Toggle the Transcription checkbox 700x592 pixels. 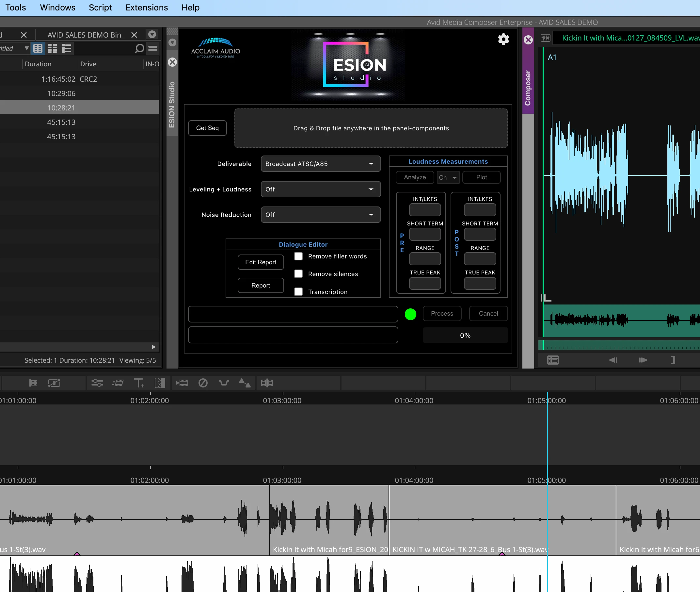(298, 292)
